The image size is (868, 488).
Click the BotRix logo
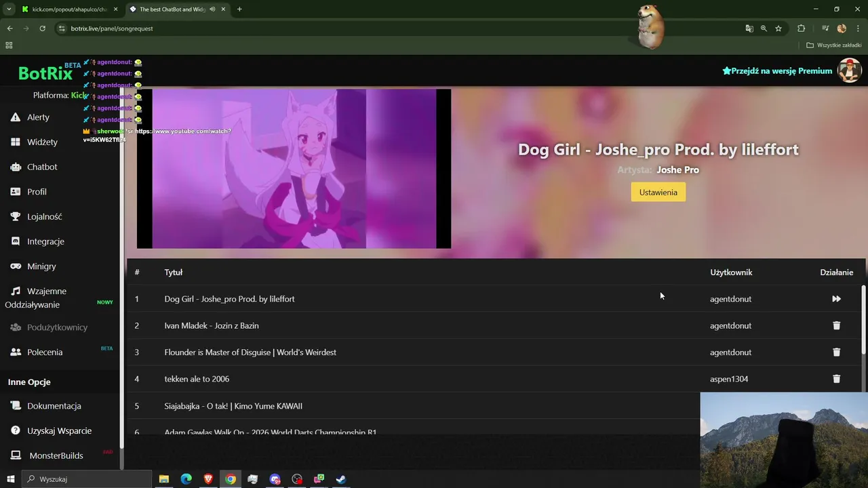(45, 73)
